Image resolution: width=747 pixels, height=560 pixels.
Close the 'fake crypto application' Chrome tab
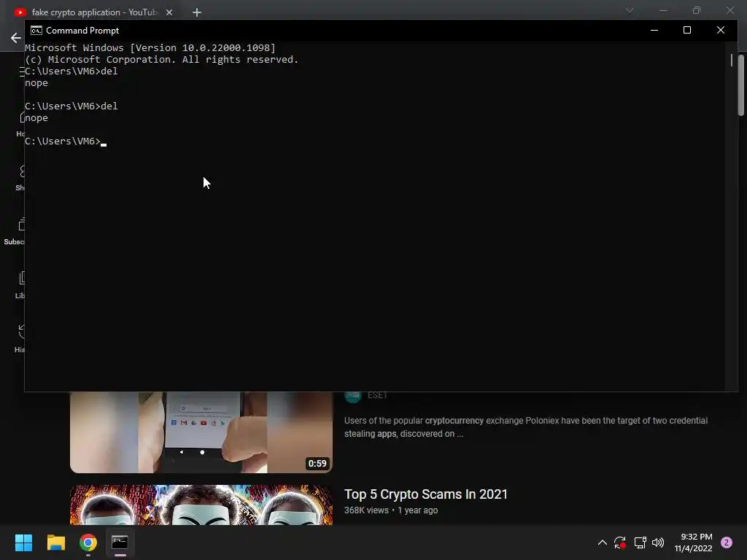(x=169, y=12)
